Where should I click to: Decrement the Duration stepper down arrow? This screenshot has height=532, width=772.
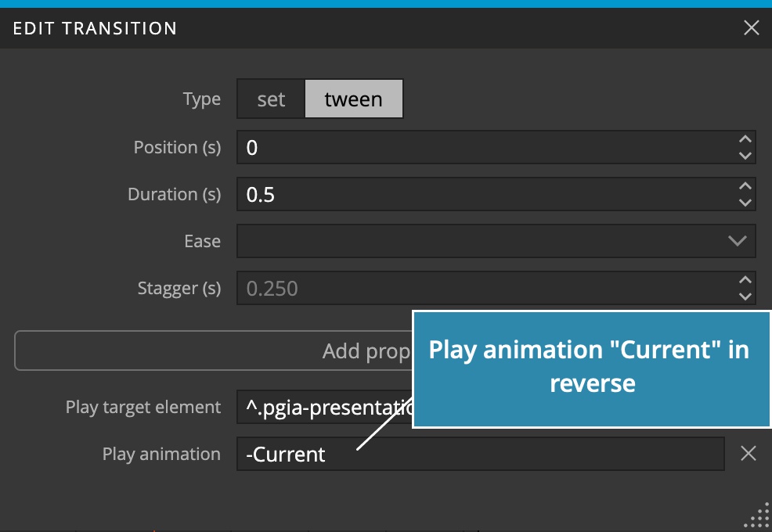coord(745,203)
